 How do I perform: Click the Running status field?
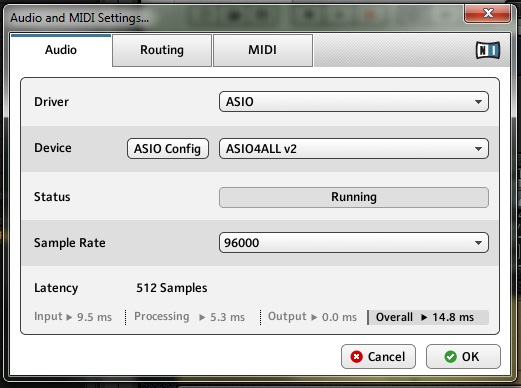coord(354,197)
